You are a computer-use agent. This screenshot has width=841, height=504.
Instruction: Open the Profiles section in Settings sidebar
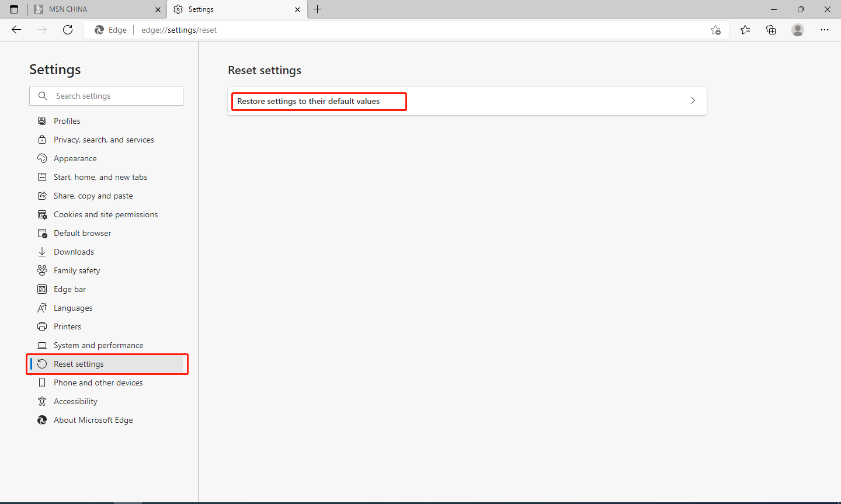(66, 120)
